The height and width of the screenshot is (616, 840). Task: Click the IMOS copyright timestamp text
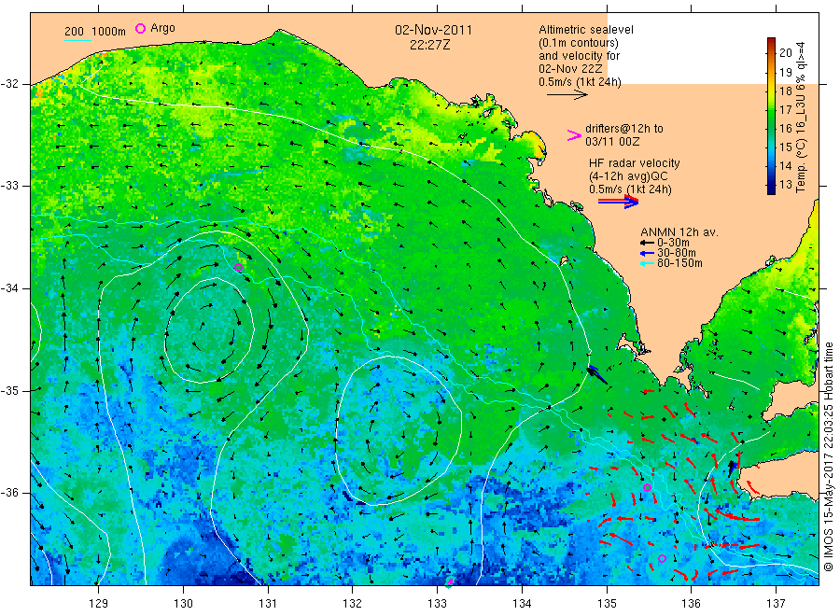click(x=829, y=456)
